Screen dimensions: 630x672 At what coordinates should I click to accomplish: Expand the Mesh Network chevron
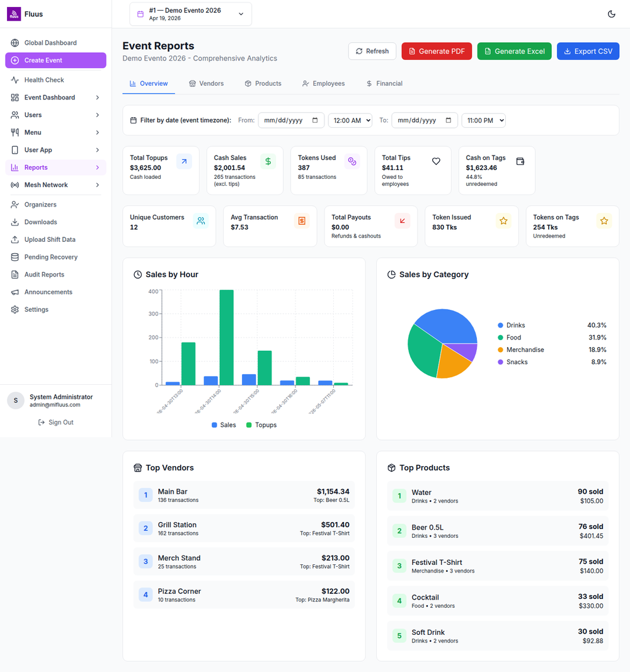(98, 185)
